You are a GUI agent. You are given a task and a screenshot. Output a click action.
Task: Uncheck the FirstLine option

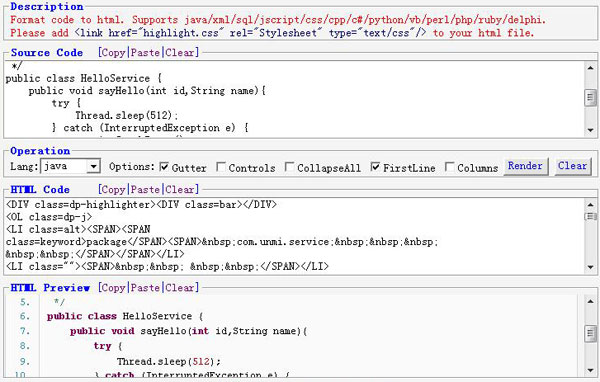tap(375, 167)
